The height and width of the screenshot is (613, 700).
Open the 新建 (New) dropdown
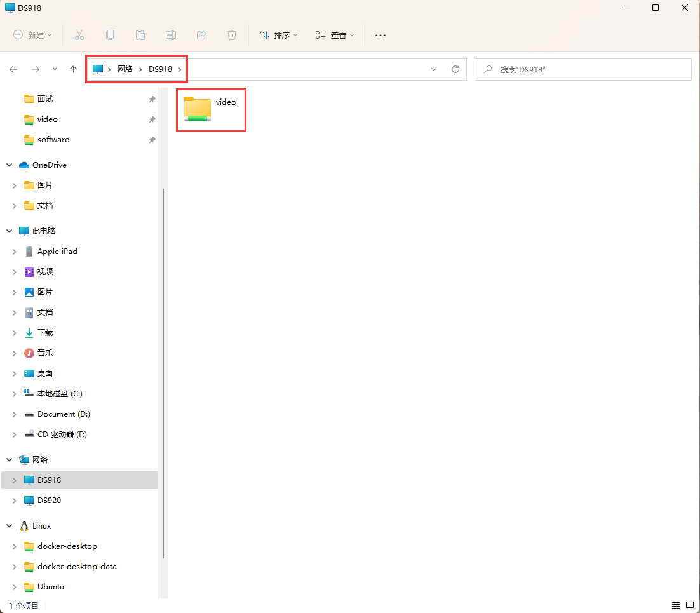tap(33, 35)
